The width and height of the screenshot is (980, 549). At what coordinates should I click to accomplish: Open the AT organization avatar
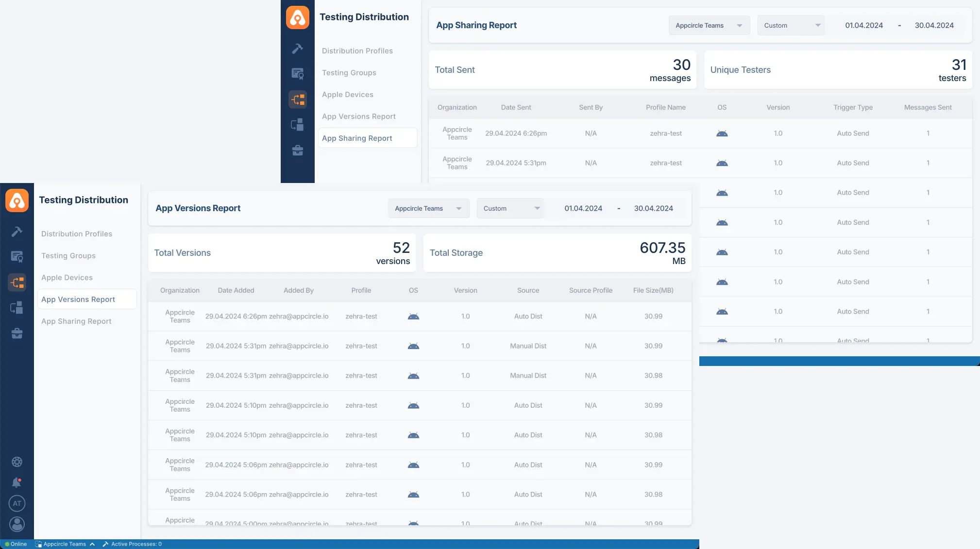pos(17,503)
